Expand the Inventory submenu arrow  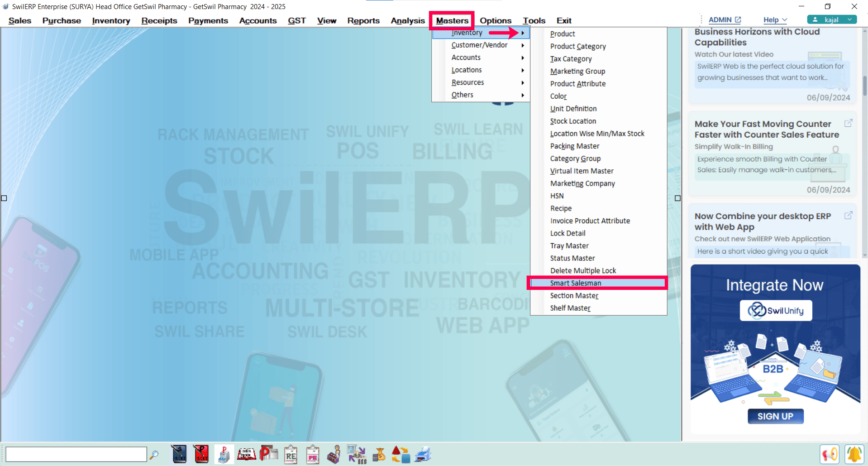tap(523, 33)
